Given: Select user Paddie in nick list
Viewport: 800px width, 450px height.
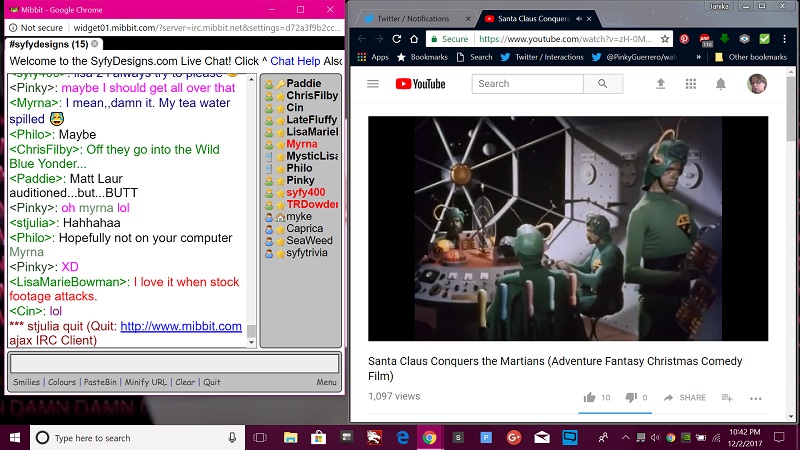Looking at the screenshot, I should pyautogui.click(x=304, y=83).
